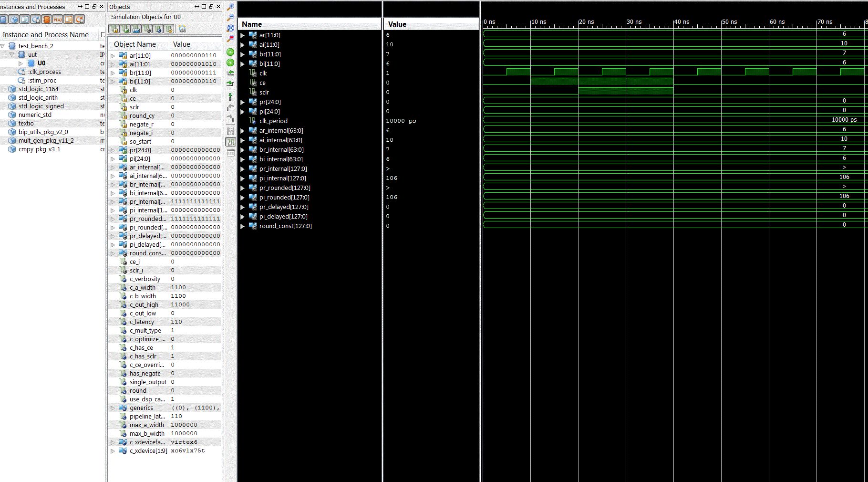This screenshot has width=868, height=482.
Task: Select the :stim_proc process
Action: pos(42,81)
